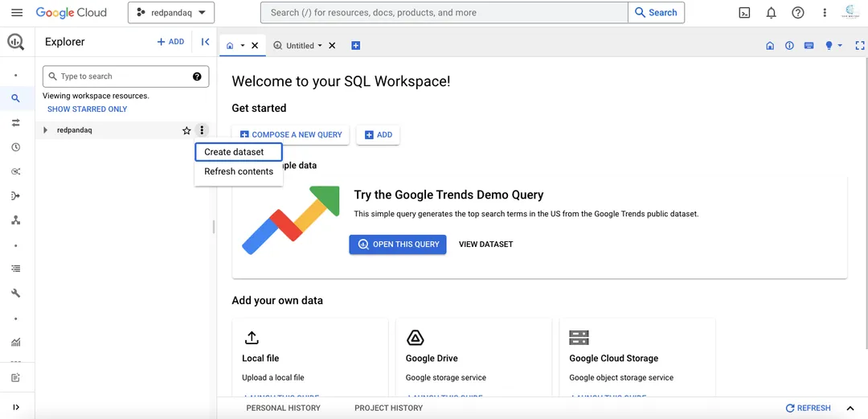Screen dimensions: 868x419
Task: Open the PROJECT HISTORY tab
Action: pyautogui.click(x=389, y=408)
